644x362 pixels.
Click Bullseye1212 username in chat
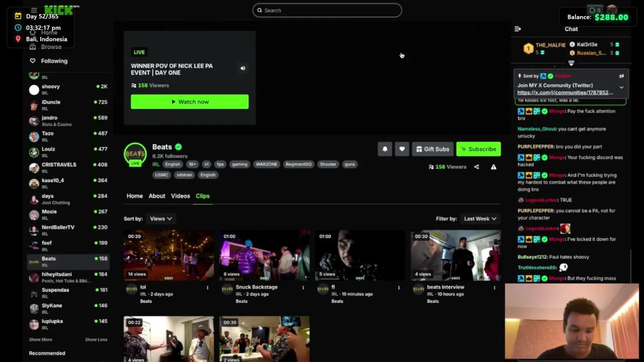point(533,257)
